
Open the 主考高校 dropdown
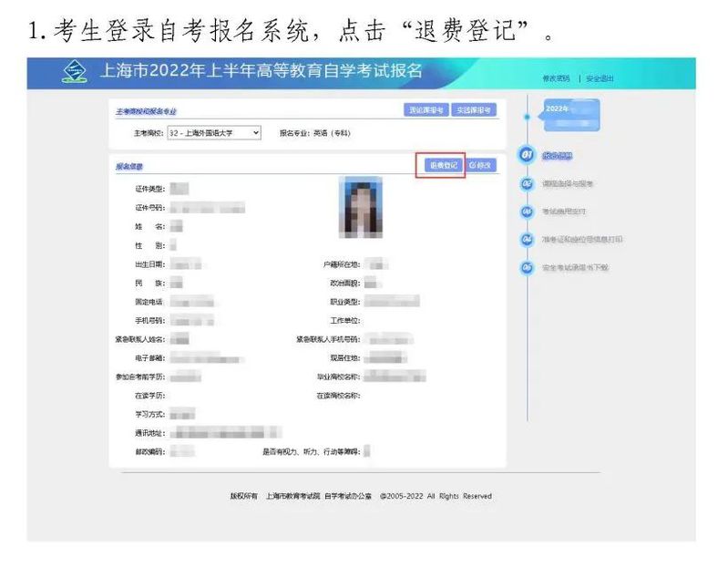pos(214,132)
